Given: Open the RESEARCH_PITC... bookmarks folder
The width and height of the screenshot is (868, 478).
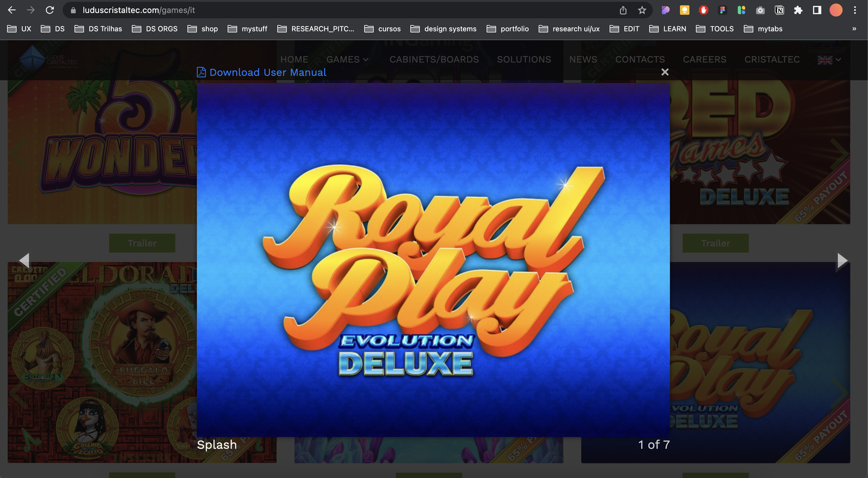Looking at the screenshot, I should point(316,29).
